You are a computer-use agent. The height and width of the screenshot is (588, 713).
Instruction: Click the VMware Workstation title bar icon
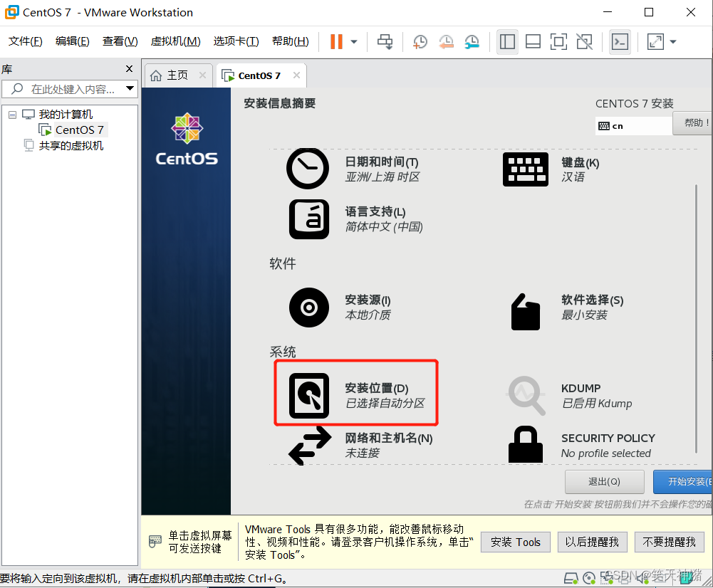pos(12,12)
